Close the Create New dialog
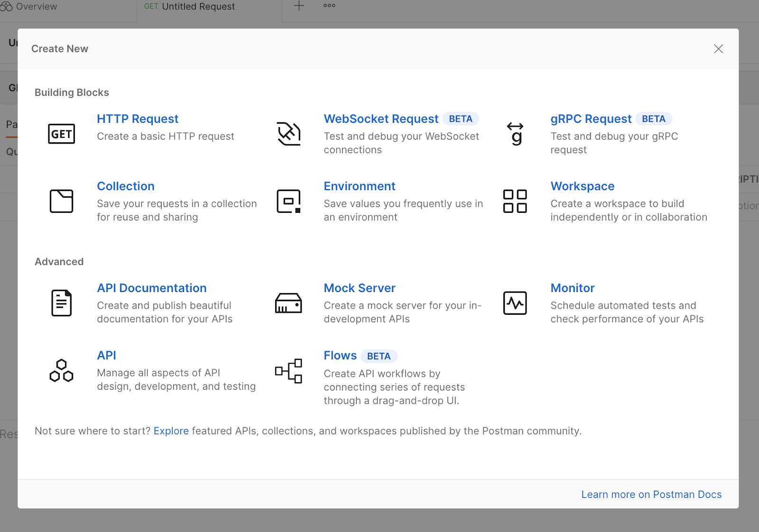 pyautogui.click(x=719, y=49)
